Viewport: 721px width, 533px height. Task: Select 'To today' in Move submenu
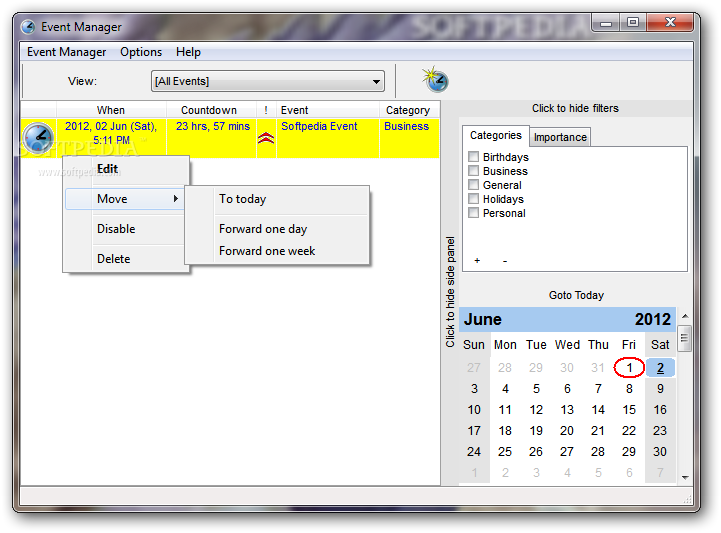click(x=277, y=199)
